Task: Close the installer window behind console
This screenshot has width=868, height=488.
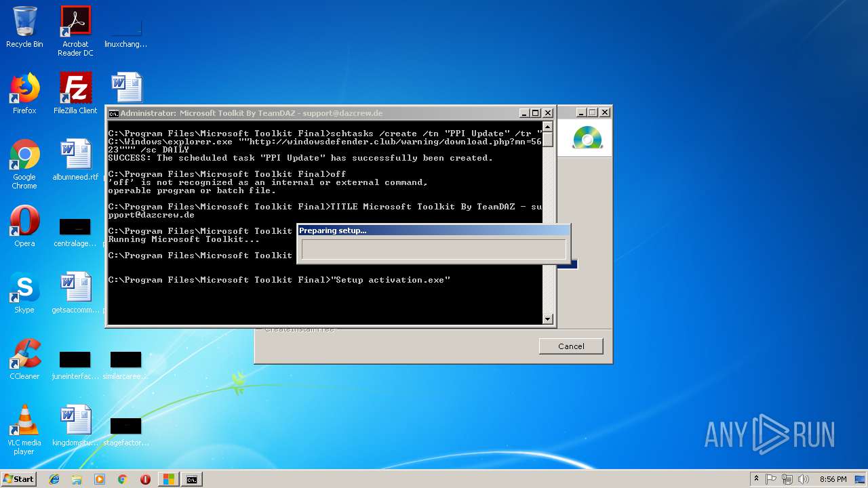Action: coord(605,113)
